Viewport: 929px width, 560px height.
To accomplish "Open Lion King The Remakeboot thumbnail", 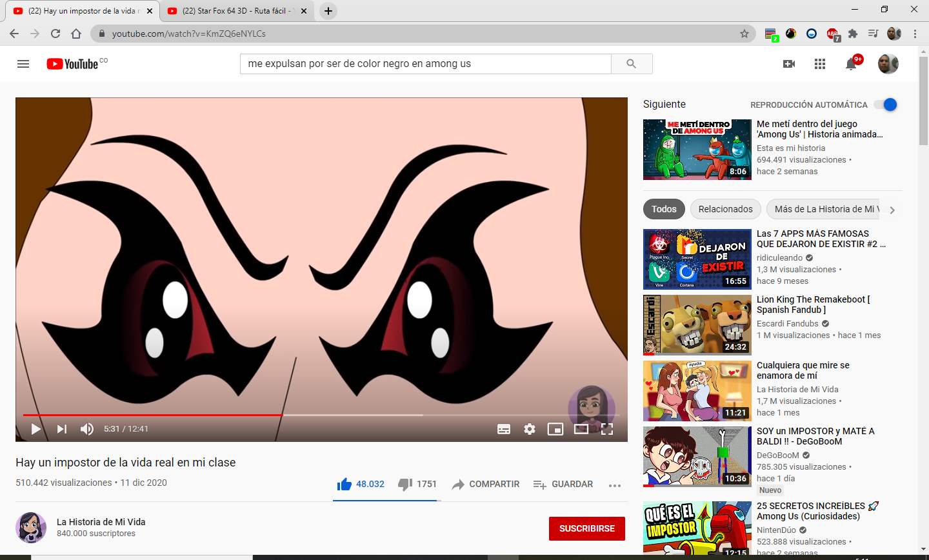I will point(697,325).
